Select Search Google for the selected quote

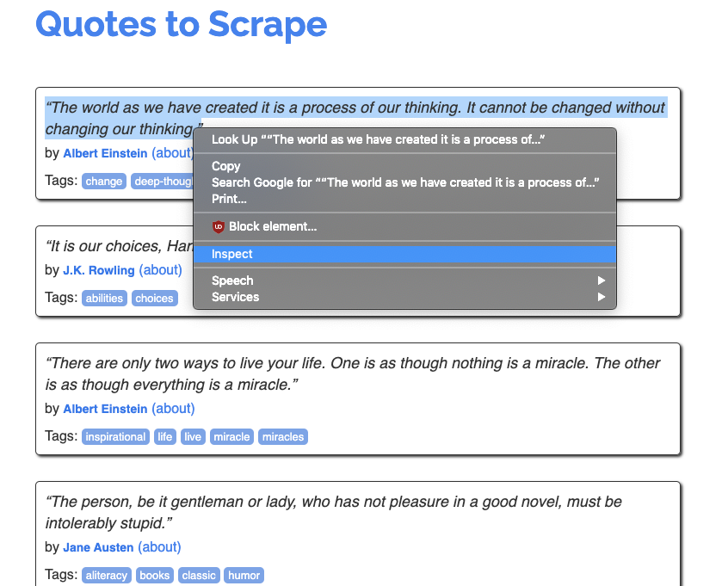404,182
